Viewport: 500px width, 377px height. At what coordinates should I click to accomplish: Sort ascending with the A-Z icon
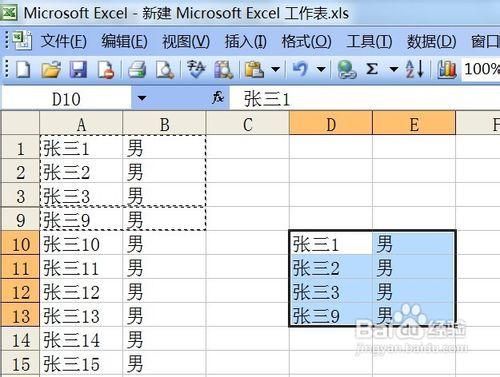[415, 69]
